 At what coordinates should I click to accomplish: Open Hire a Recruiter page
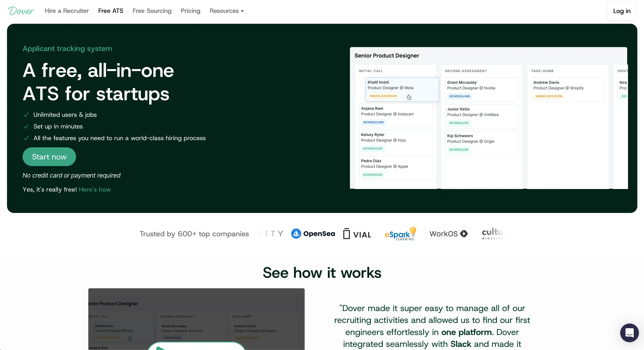tap(67, 11)
